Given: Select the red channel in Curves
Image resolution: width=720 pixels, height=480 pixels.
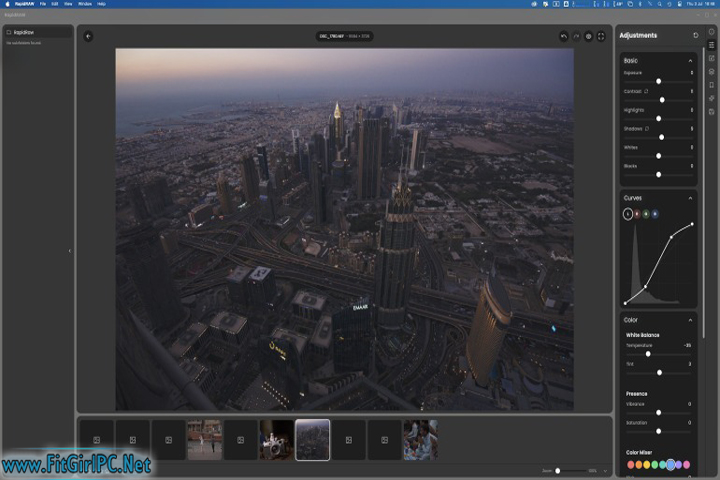Looking at the screenshot, I should [x=637, y=213].
